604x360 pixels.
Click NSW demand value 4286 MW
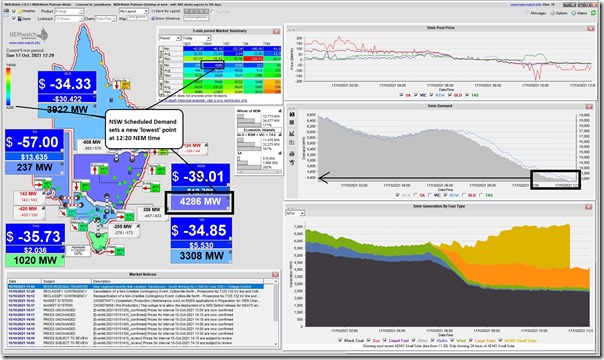pyautogui.click(x=200, y=201)
